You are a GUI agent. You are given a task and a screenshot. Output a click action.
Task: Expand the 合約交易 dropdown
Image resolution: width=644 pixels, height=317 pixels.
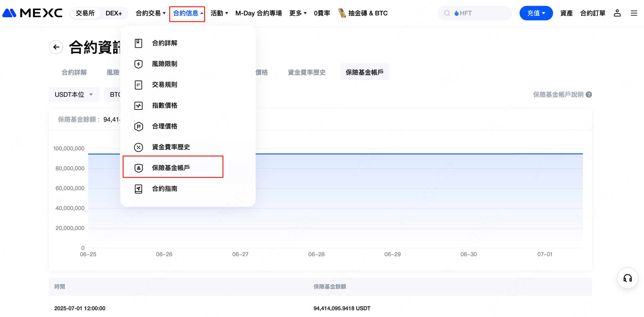(150, 13)
